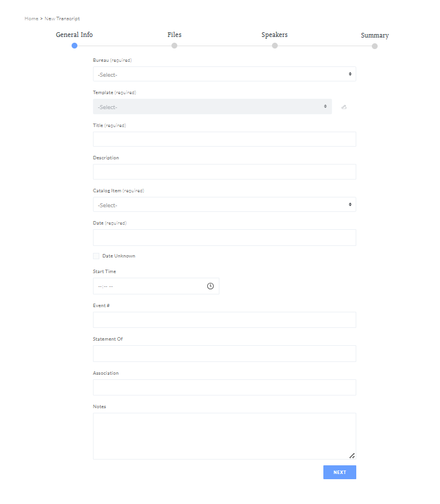The height and width of the screenshot is (504, 440).
Task: Click into the Date field
Action: click(225, 237)
